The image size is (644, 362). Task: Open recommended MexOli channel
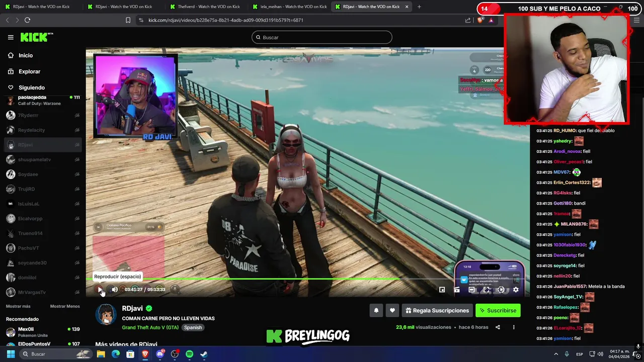(43, 332)
